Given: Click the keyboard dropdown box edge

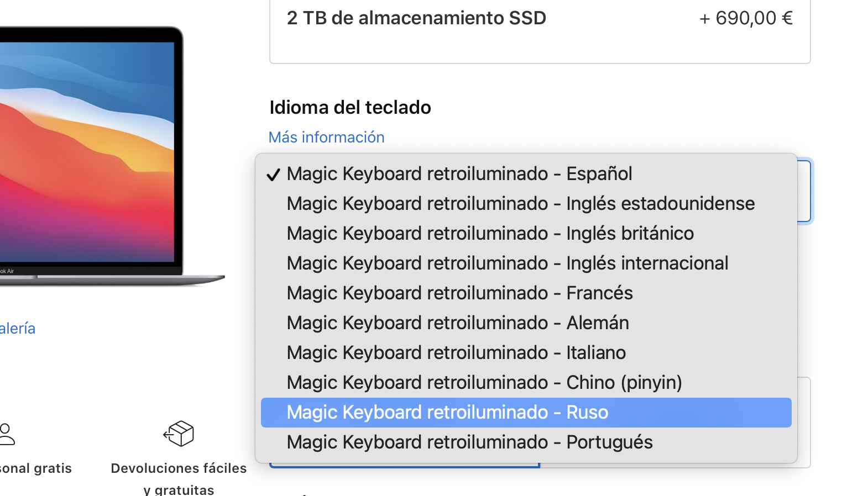Looking at the screenshot, I should [804, 191].
